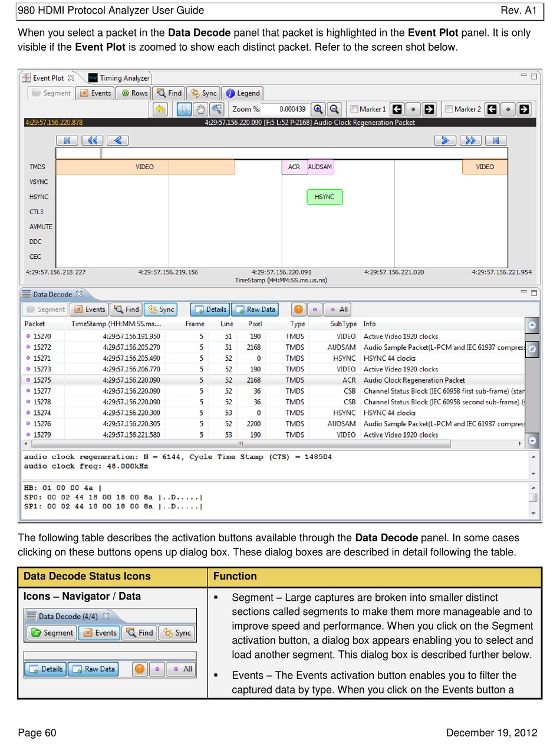Toggle the highlighted Sync button in Data Decode
Image resolution: width=560 pixels, height=747 pixels.
160,309
